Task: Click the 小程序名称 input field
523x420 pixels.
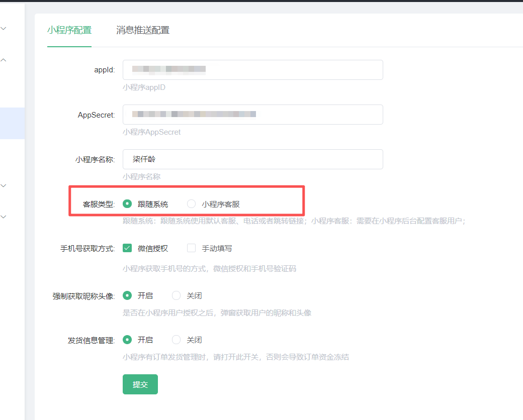Action: [253, 159]
